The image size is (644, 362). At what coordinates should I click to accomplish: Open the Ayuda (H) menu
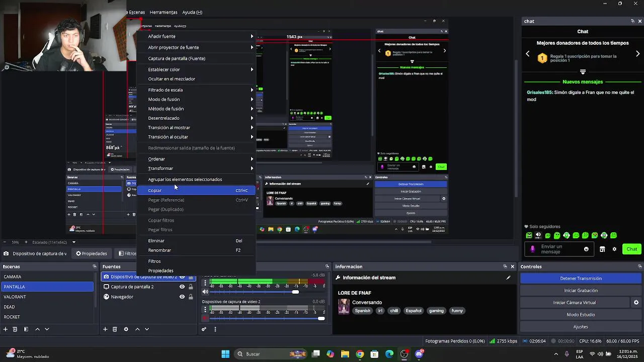tap(192, 12)
